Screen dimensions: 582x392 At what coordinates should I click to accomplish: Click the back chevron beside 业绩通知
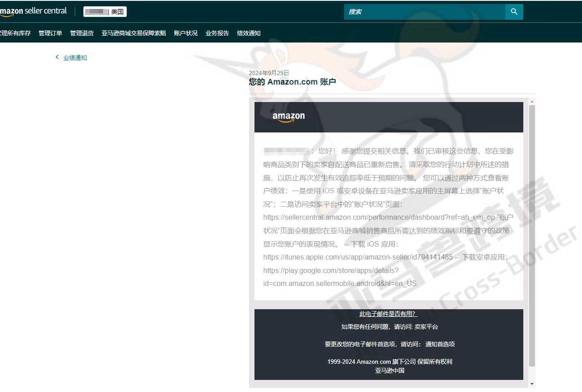(x=57, y=57)
